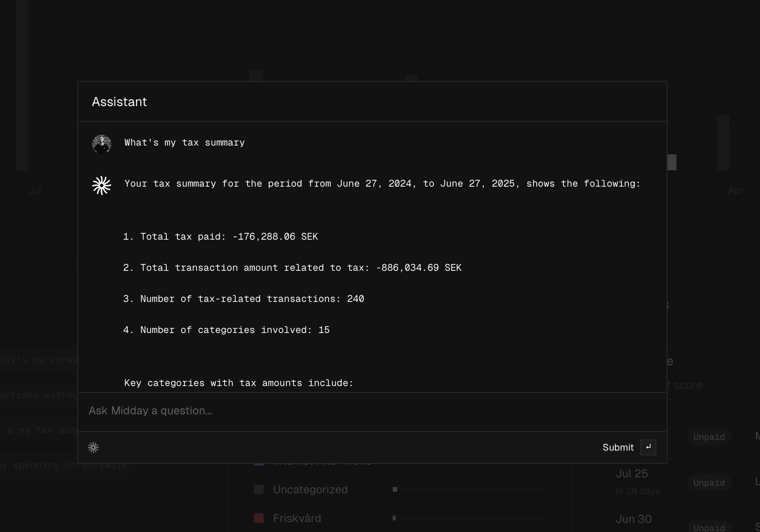Click the Assistant title in the dialog header
Screen dimensions: 760x532
(x=119, y=102)
